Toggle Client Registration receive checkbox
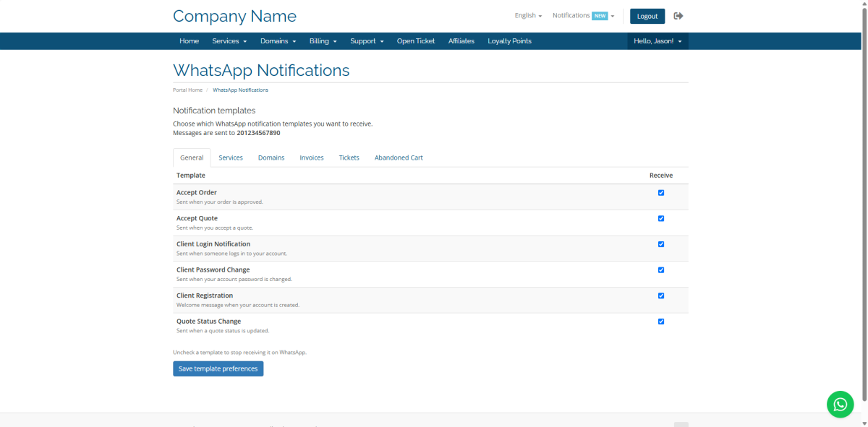Image resolution: width=868 pixels, height=427 pixels. click(x=661, y=296)
